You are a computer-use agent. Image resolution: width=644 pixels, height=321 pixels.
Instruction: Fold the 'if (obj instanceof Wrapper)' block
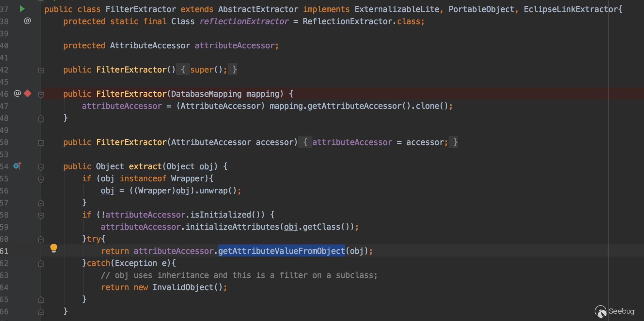41,179
